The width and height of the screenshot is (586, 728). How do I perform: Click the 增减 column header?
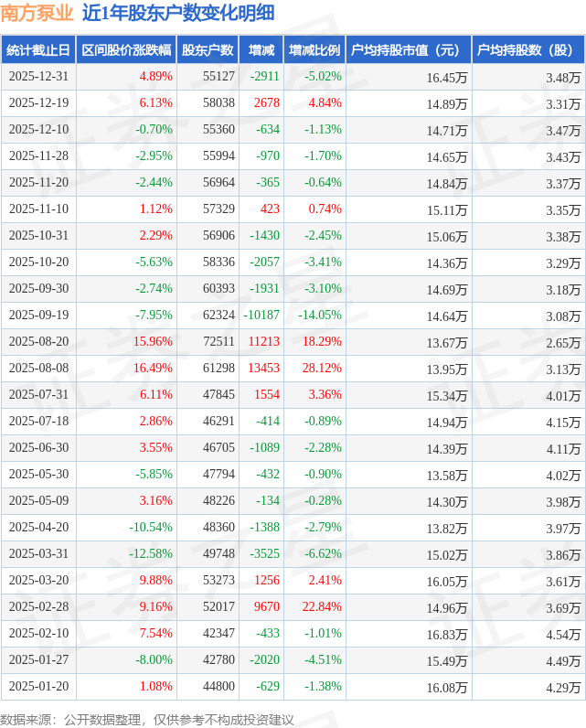click(261, 51)
